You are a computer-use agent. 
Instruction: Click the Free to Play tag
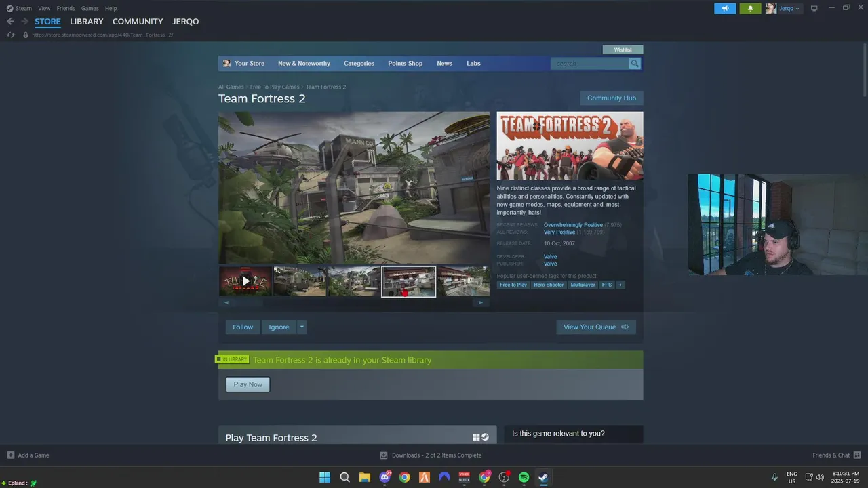513,285
